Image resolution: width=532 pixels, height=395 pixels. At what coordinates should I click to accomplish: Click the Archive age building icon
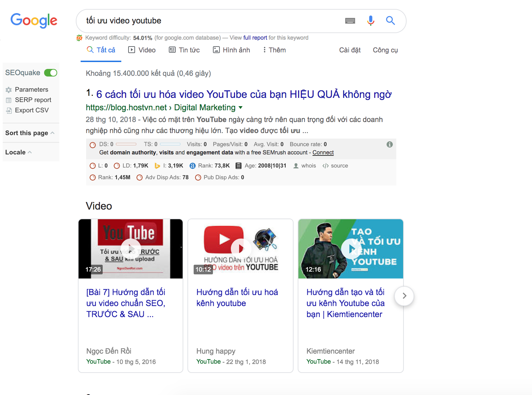click(238, 166)
